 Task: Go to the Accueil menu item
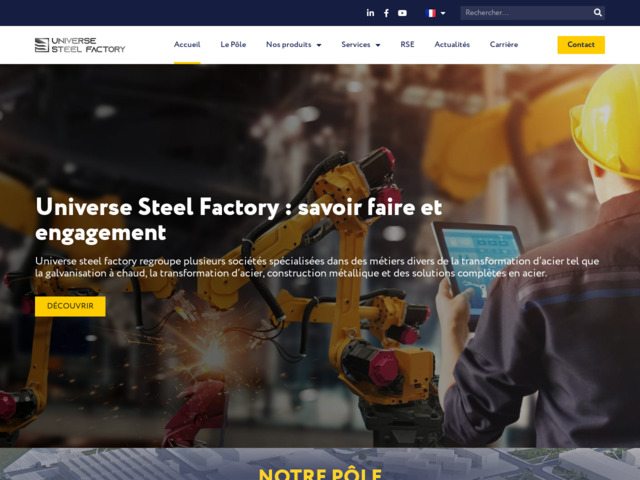(187, 44)
